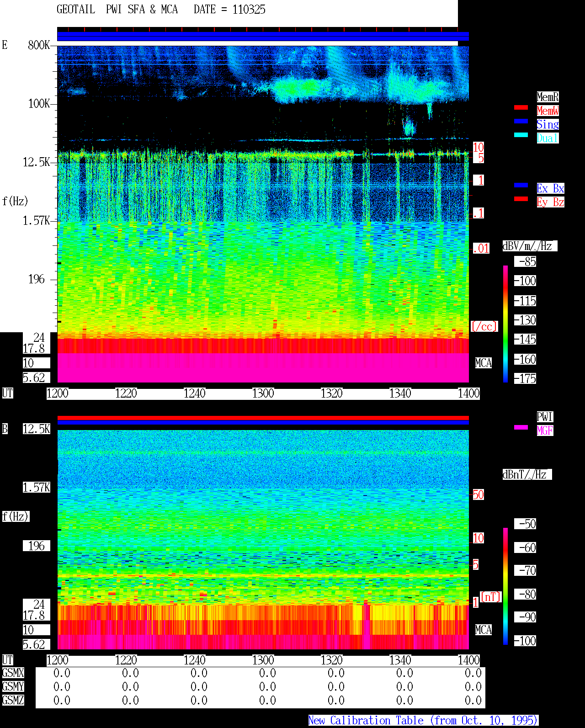
Task: Click the red Ey Bz legend swatch
Action: point(521,199)
